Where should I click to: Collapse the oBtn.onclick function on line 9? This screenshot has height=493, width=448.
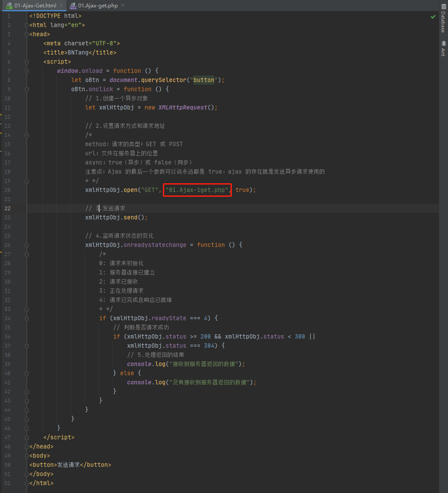27,89
